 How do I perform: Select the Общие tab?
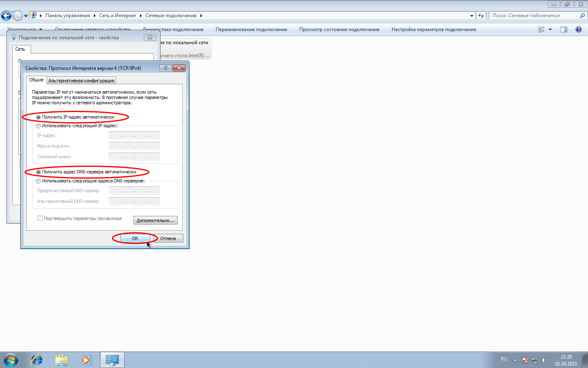[36, 80]
